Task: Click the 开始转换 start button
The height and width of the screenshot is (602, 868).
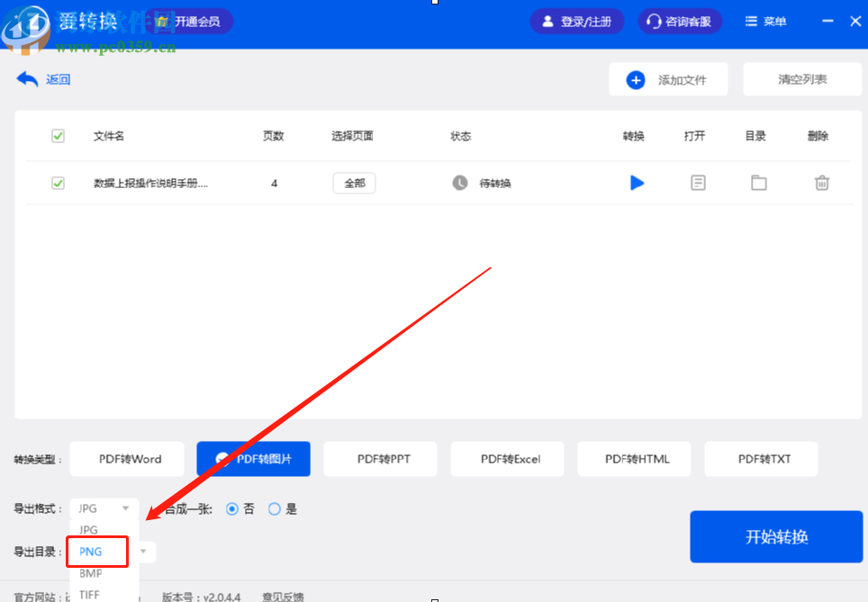Action: [x=775, y=536]
